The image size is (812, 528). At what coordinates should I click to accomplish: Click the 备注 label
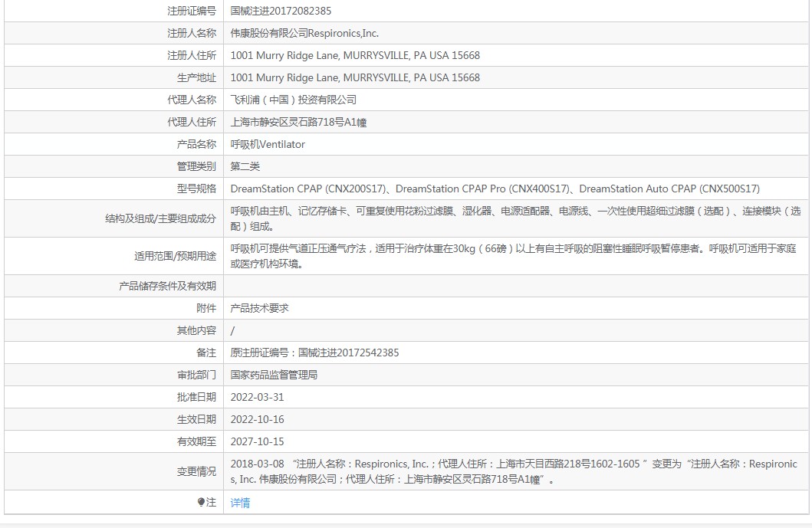click(206, 353)
